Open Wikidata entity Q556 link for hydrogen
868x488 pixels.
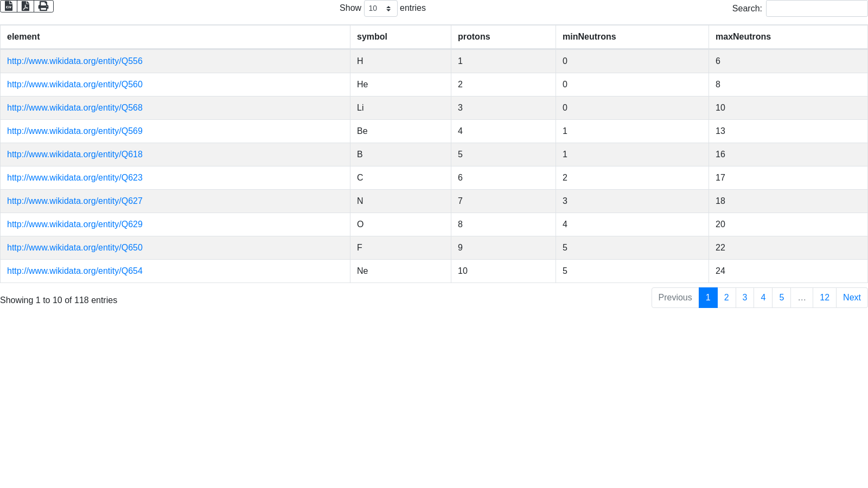75,61
